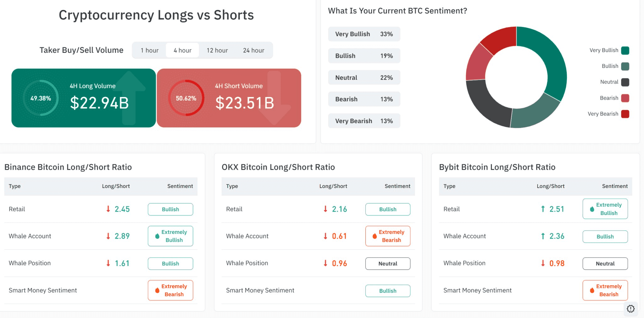Click the 4H Short Volume card
This screenshot has width=644, height=318.
(229, 98)
